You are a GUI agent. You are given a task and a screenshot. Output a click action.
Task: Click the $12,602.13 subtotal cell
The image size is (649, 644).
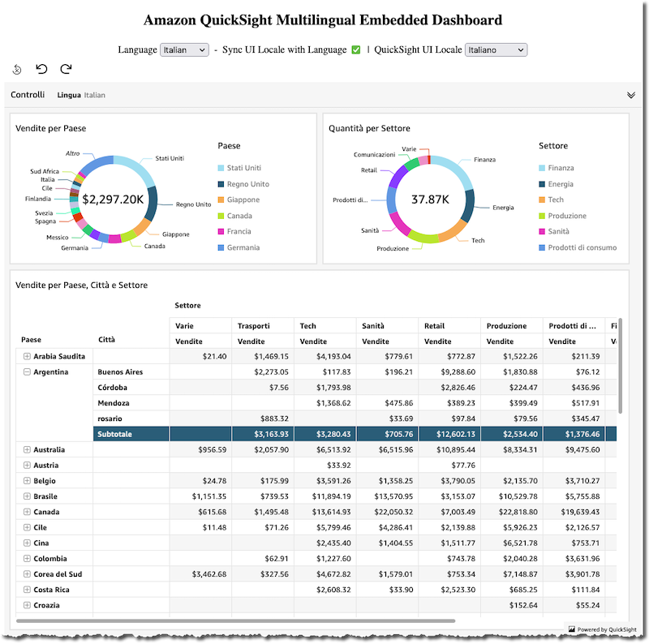(449, 434)
